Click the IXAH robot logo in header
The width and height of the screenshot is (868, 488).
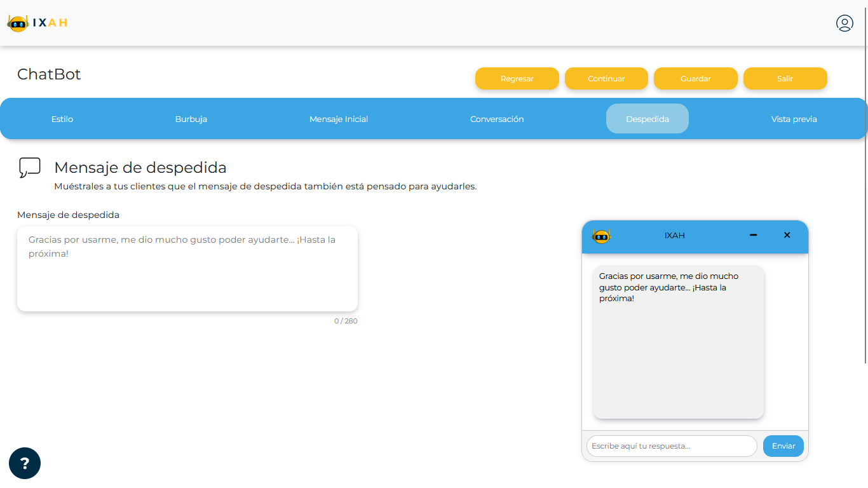tap(37, 23)
